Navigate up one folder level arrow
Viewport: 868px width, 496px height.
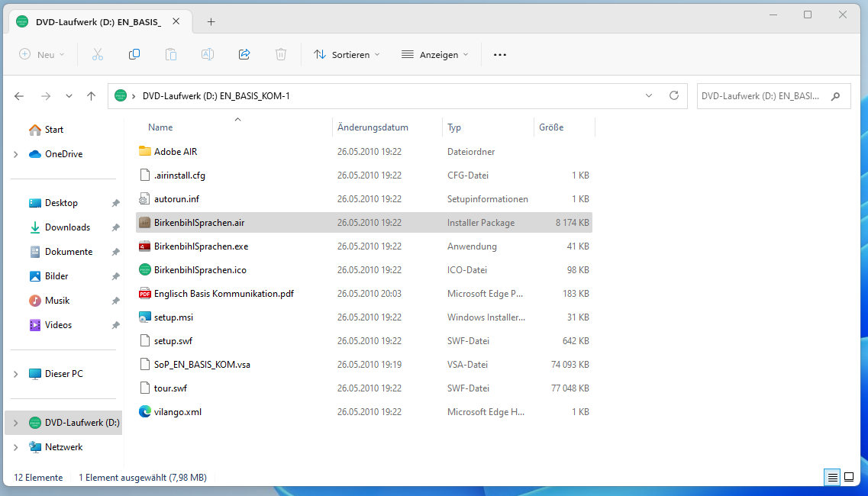(92, 96)
